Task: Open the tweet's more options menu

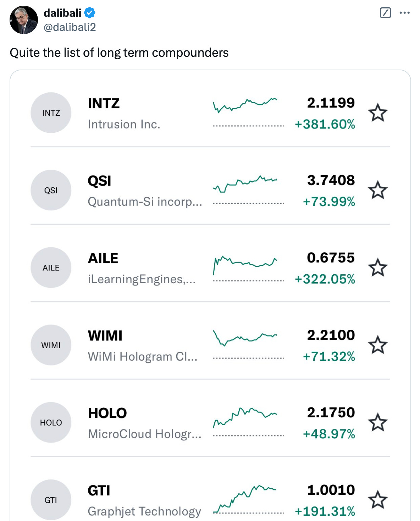Action: point(404,13)
